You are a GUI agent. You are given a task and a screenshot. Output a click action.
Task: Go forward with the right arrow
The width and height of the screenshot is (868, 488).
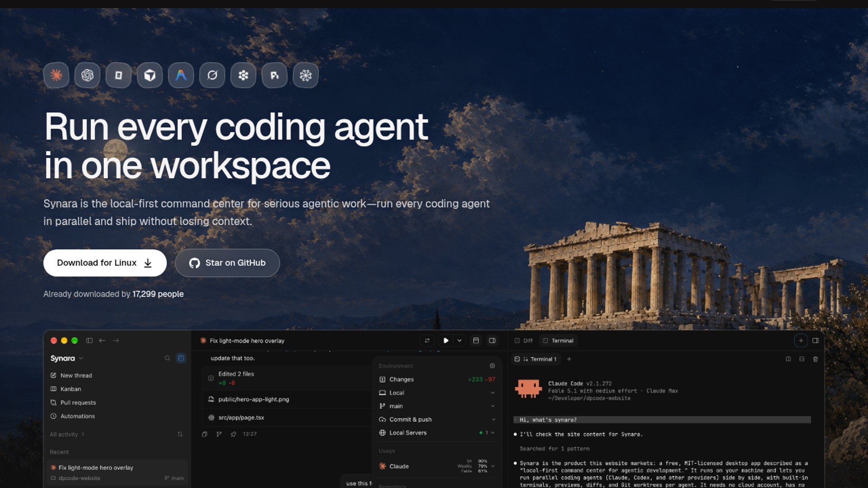116,341
